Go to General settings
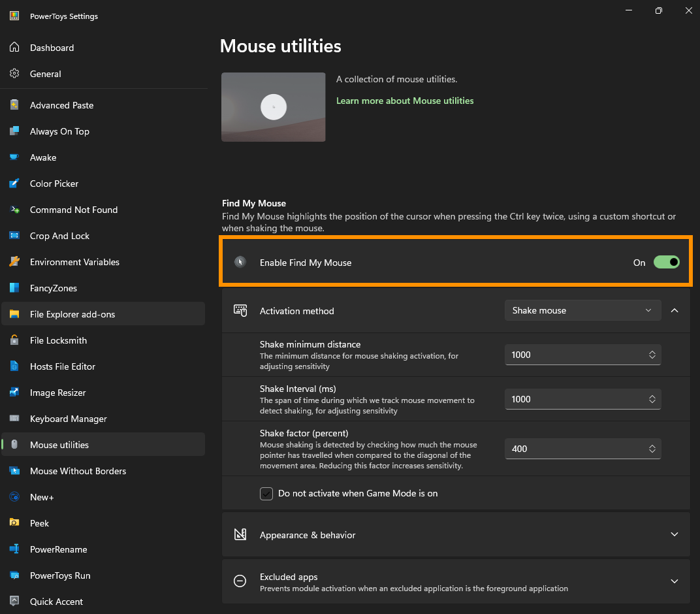Viewport: 700px width, 614px height. pyautogui.click(x=103, y=74)
